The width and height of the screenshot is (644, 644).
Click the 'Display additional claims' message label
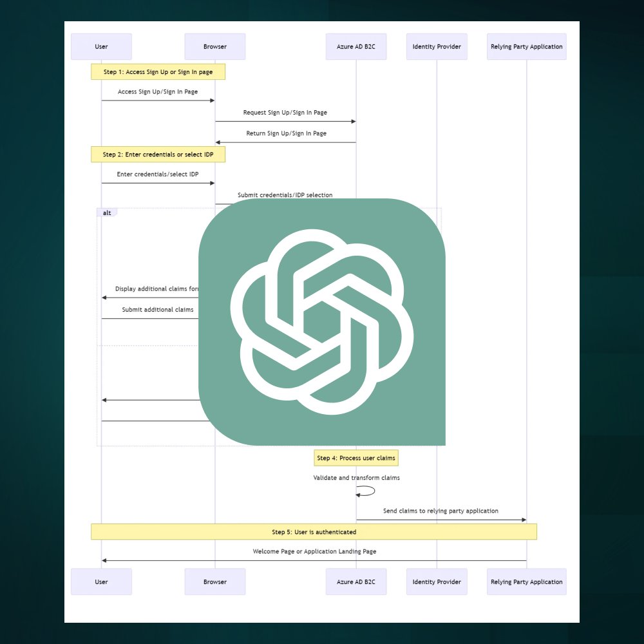point(156,289)
